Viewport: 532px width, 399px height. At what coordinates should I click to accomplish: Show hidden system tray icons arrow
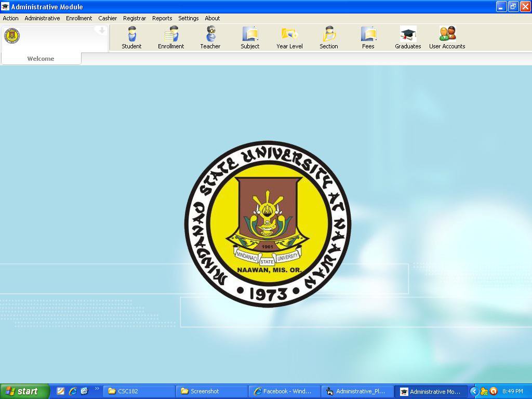474,392
